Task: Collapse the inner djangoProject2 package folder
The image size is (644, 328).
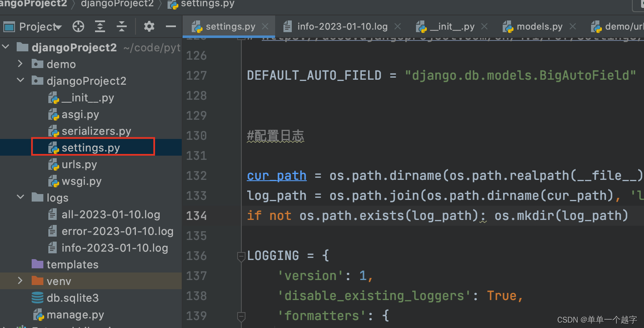Action: [20, 80]
